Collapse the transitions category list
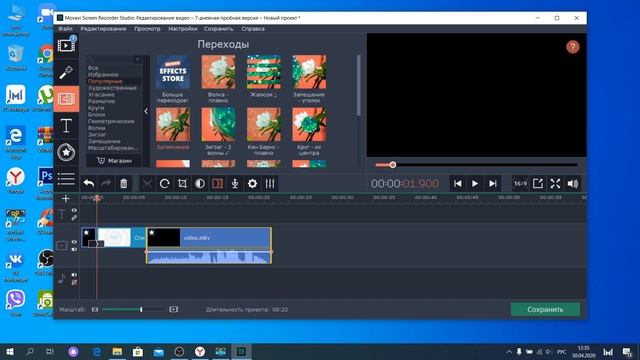The height and width of the screenshot is (360, 640). (x=146, y=111)
